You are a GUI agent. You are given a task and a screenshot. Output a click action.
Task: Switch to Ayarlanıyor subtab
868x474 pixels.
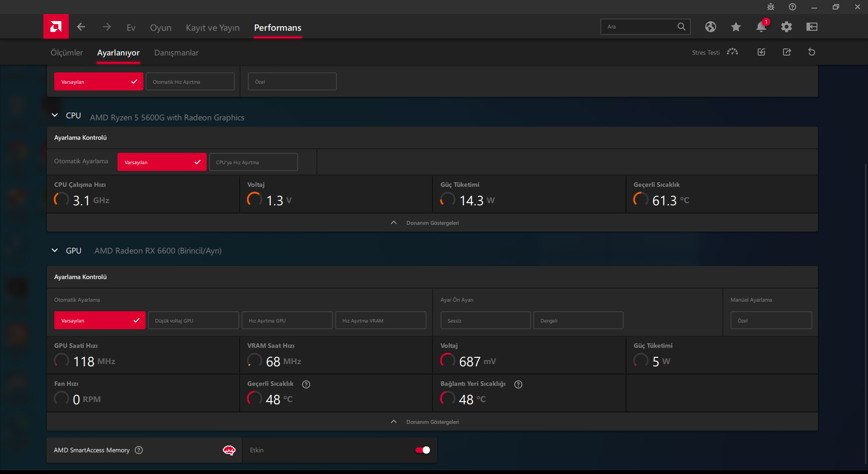pyautogui.click(x=118, y=52)
